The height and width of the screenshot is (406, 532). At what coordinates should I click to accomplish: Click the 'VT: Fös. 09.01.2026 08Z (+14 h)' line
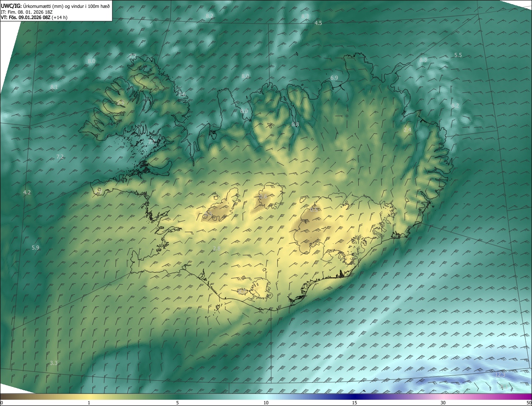(34, 17)
